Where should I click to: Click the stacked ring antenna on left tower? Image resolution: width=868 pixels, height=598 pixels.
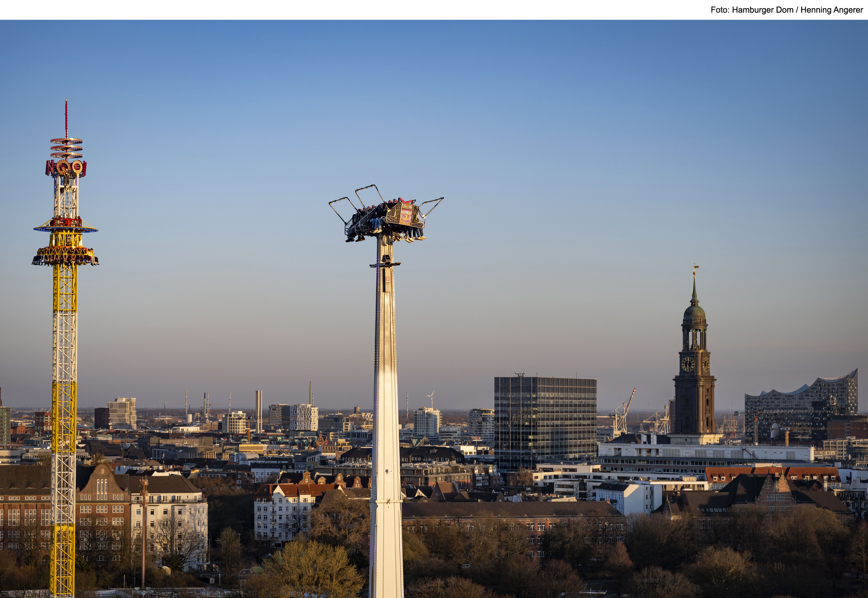(66, 148)
